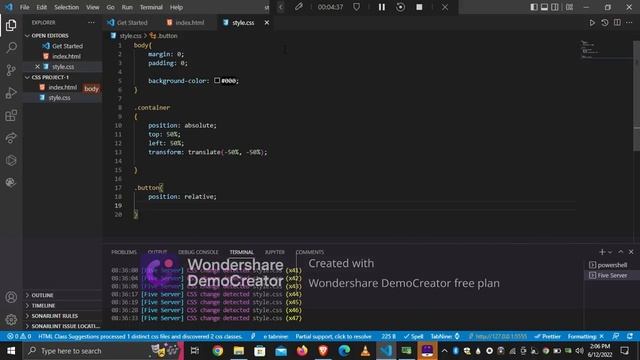Click the shield marker icon in the recording toolbar
This screenshot has width=640, height=360.
coord(356,7)
